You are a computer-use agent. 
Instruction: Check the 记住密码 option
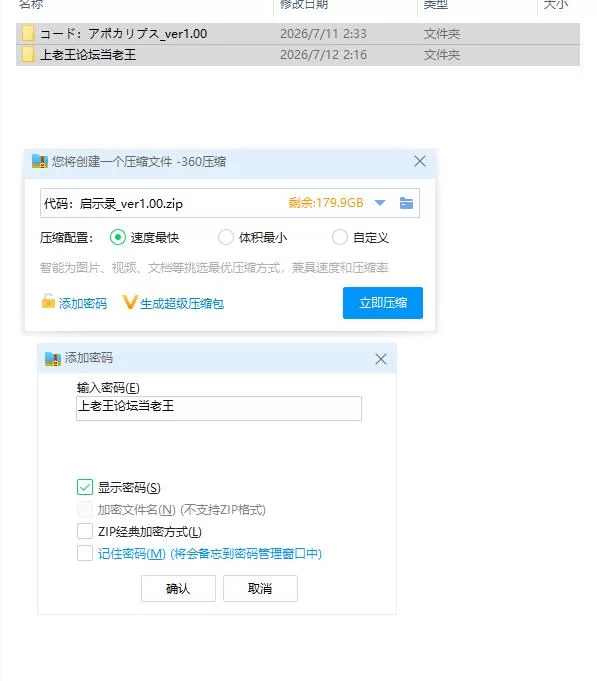(x=85, y=553)
